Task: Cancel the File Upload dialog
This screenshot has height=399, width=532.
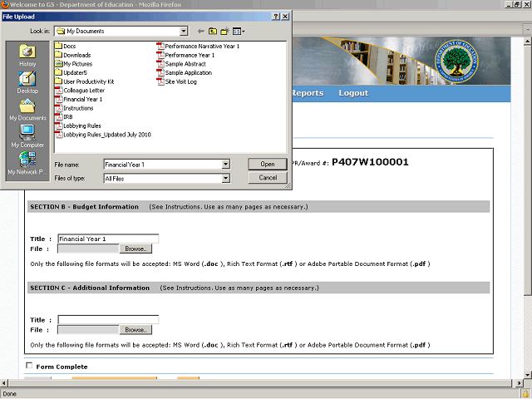Action: coord(268,177)
